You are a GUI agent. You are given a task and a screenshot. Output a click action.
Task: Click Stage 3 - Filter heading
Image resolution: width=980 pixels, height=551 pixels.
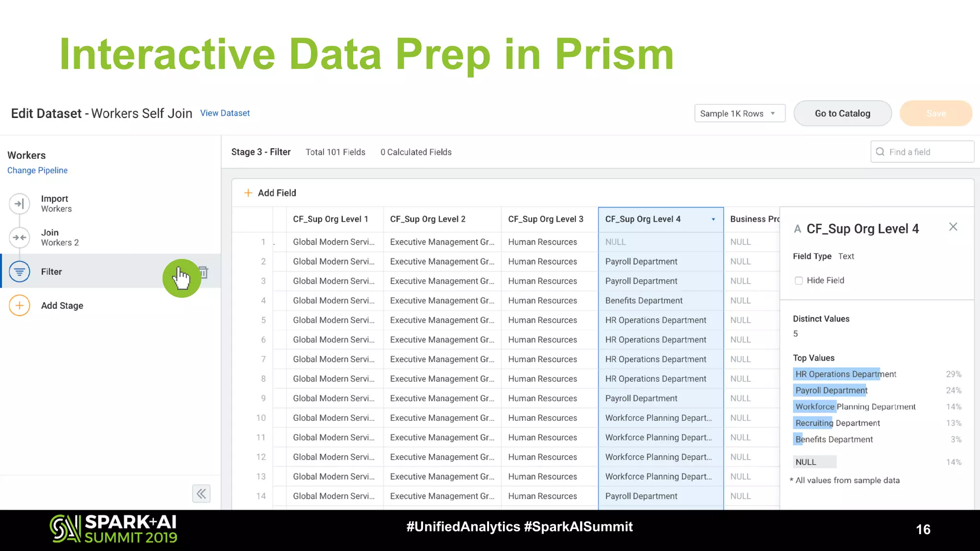(261, 152)
